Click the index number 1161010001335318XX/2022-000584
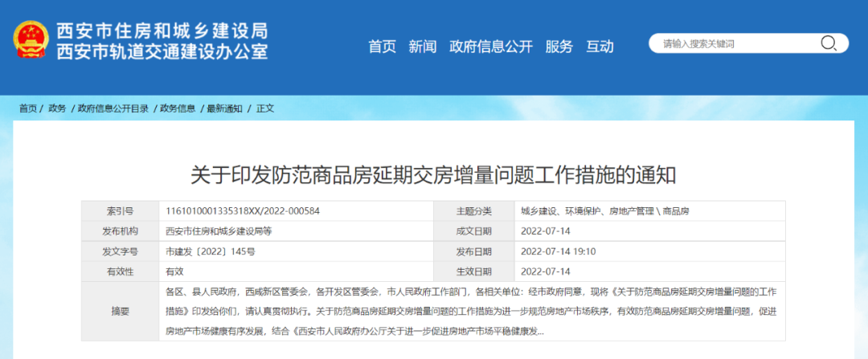Screen dimensions: 868x359 pyautogui.click(x=242, y=211)
